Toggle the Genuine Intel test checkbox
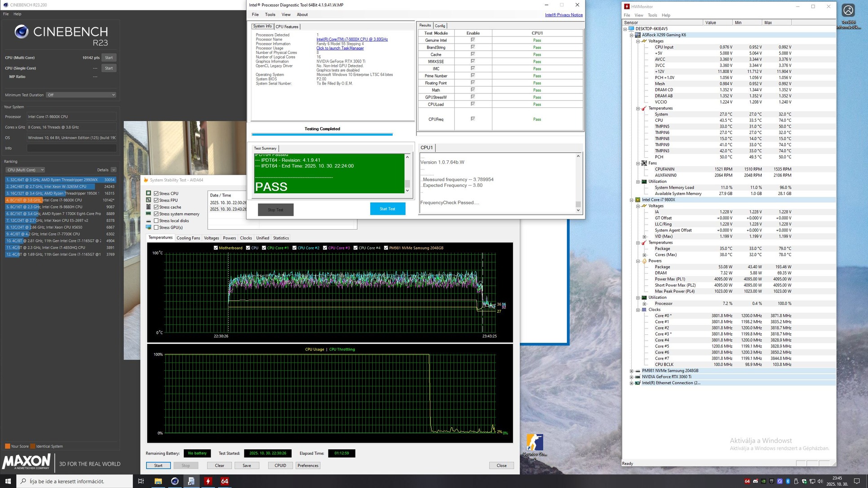This screenshot has height=488, width=868. click(x=473, y=40)
